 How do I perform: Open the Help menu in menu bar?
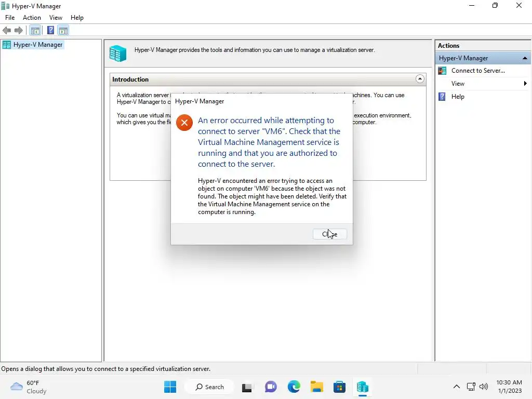coord(77,18)
